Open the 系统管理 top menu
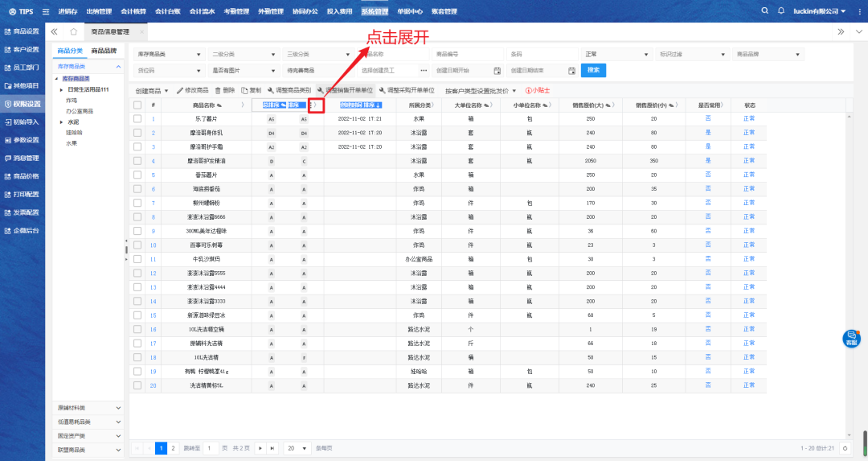Screen dimensions: 868x461 [x=374, y=11]
